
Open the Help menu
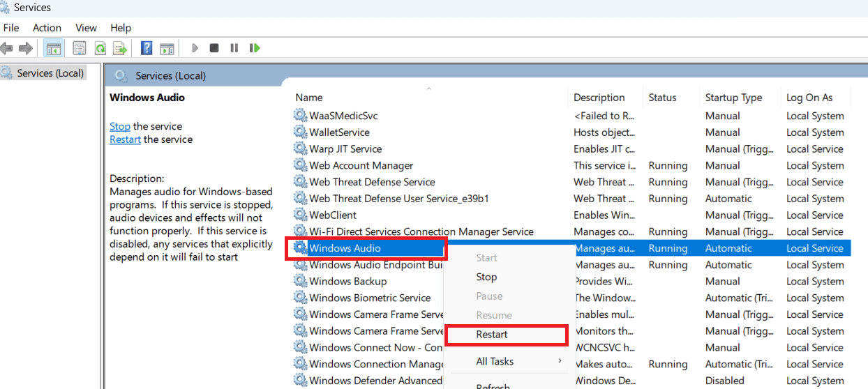click(121, 28)
